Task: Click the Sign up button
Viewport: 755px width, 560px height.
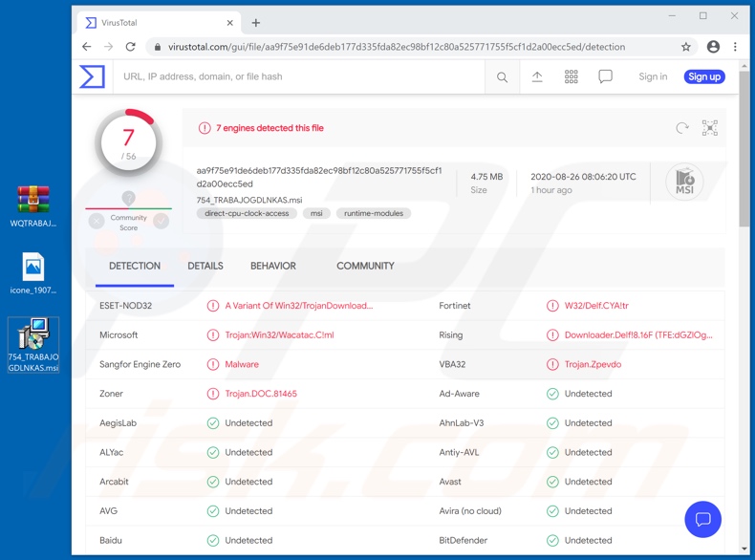Action: (704, 76)
